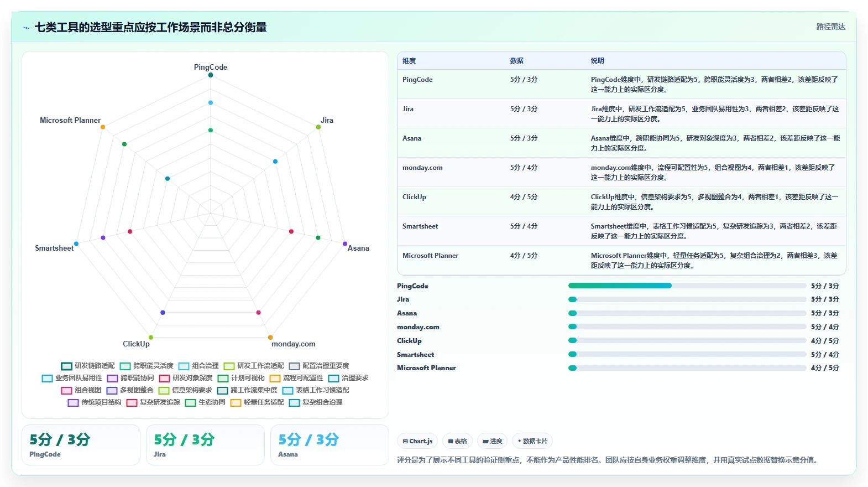Image resolution: width=868 pixels, height=487 pixels.
Task: Toggle the 治理要求 legend entry
Action: click(x=348, y=378)
